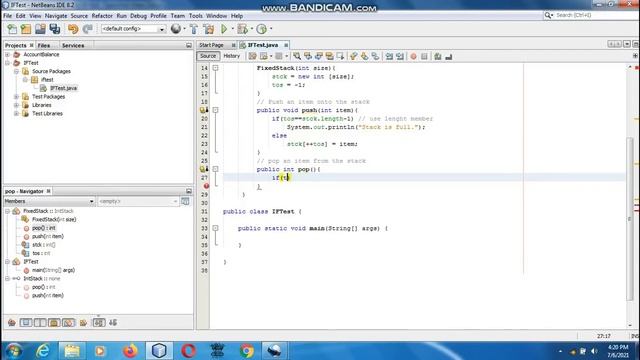Open Internet Explorer from the Windows taskbar

[42, 351]
